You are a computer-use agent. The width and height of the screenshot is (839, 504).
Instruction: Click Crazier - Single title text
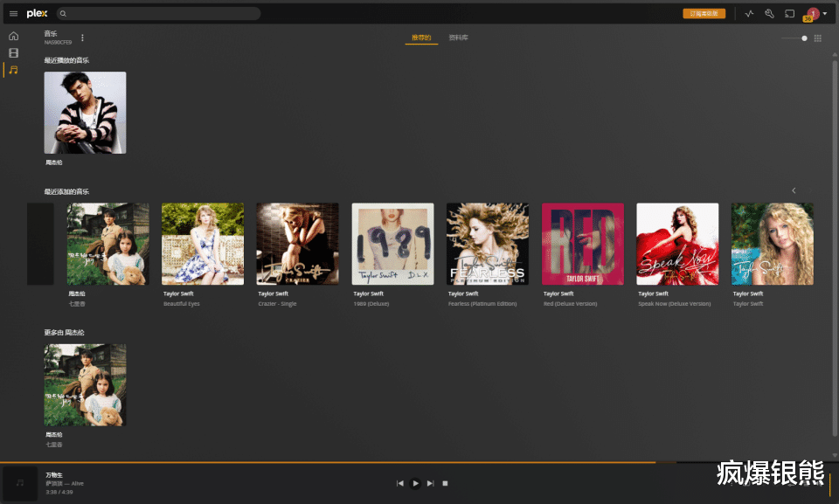(277, 304)
